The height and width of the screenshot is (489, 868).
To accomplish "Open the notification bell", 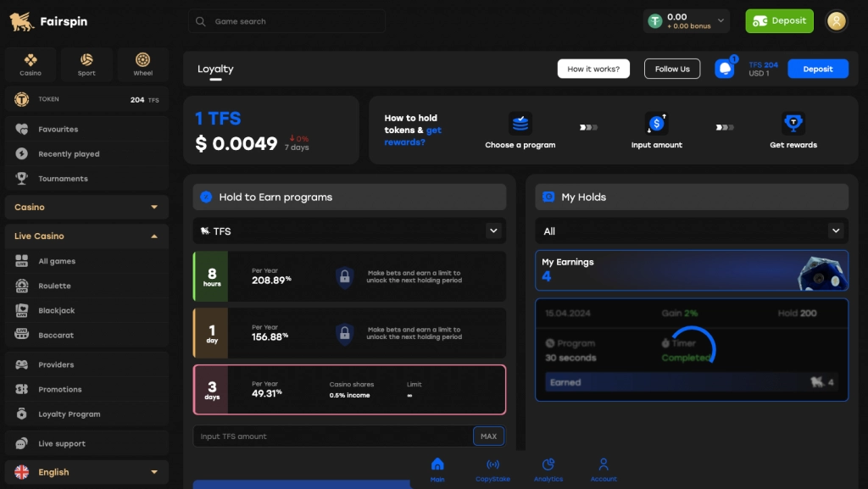I will point(724,69).
